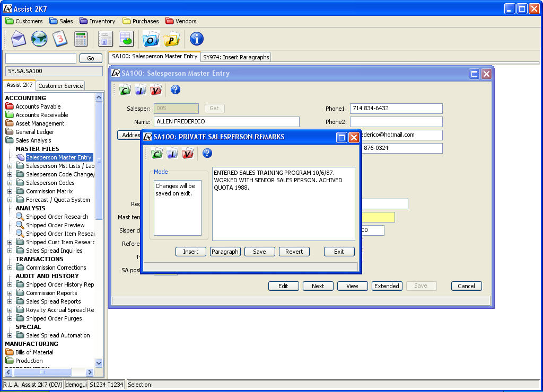Open the blue O folder icon
This screenshot has height=392, width=543.
coord(151,39)
